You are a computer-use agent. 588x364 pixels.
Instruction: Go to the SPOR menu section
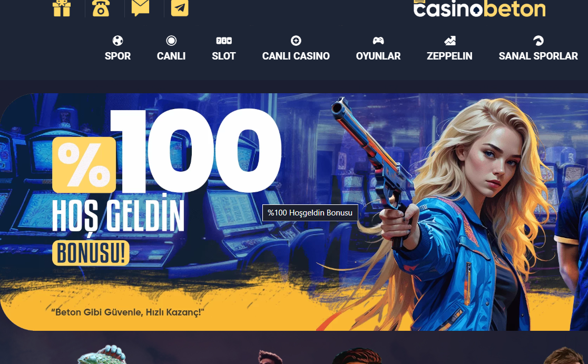click(117, 56)
